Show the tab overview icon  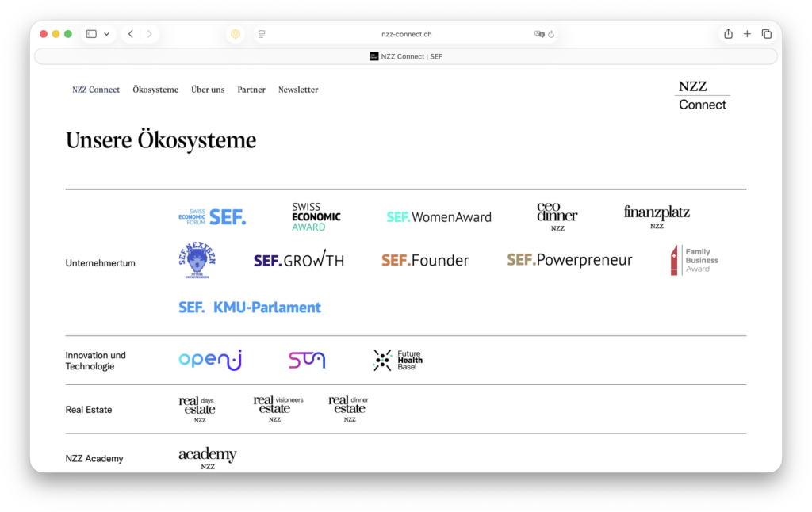pos(767,34)
